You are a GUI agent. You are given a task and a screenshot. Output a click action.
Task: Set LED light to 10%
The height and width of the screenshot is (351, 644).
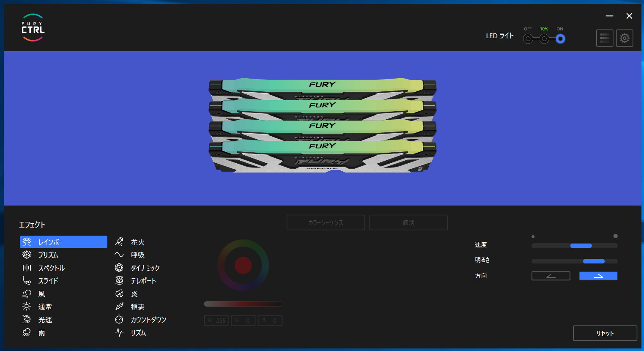[x=544, y=39]
